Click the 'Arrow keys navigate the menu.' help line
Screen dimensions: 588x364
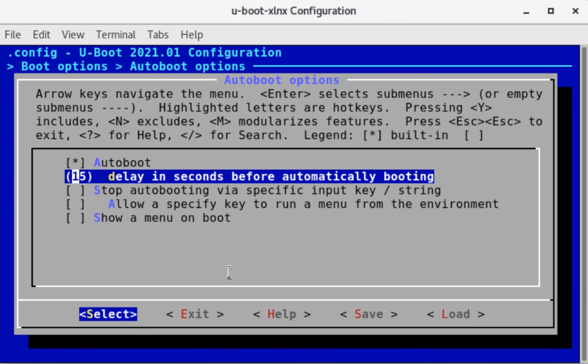pos(140,94)
